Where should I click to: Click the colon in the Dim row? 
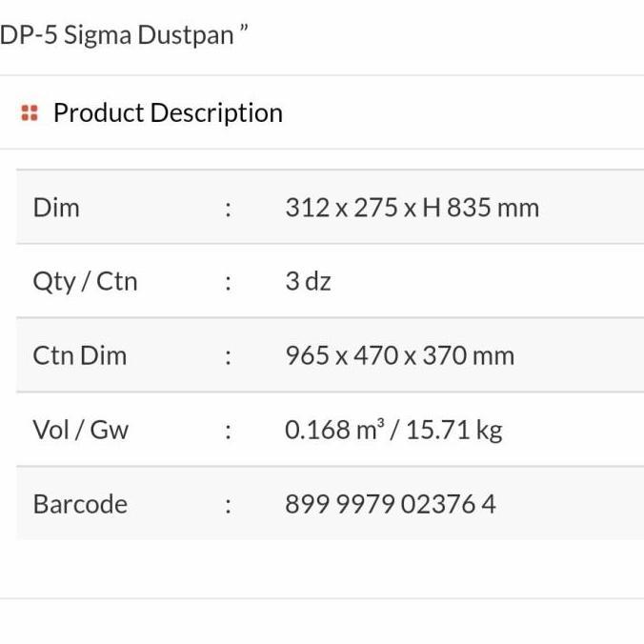(x=228, y=209)
